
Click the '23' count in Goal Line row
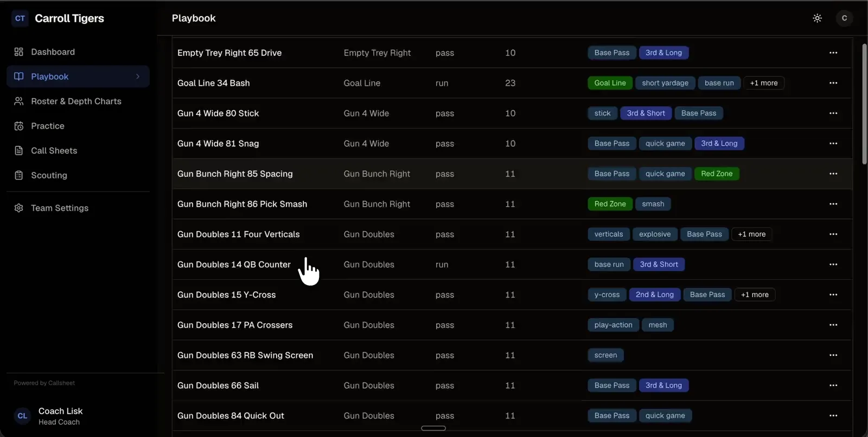click(x=510, y=83)
